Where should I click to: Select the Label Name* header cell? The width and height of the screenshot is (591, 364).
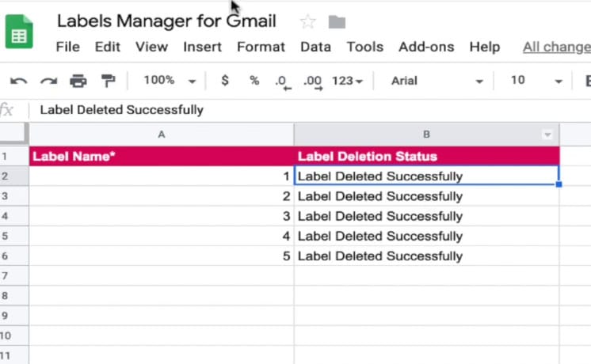click(x=162, y=156)
